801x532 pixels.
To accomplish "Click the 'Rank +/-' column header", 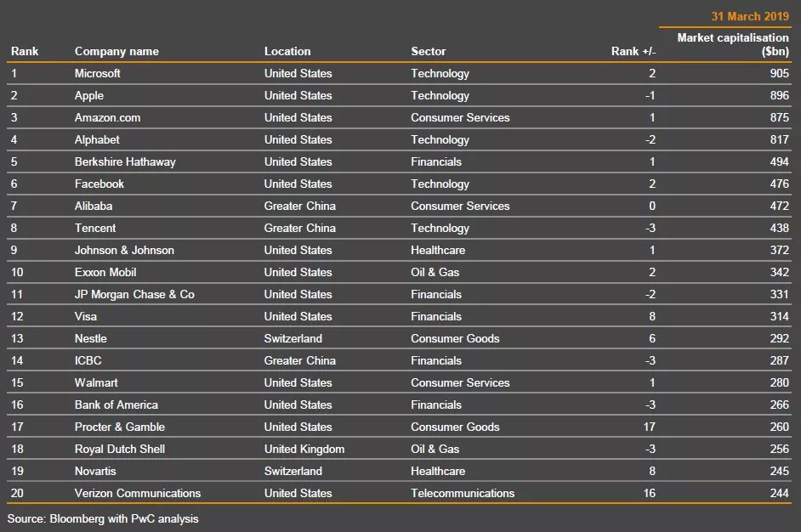I will pyautogui.click(x=633, y=51).
